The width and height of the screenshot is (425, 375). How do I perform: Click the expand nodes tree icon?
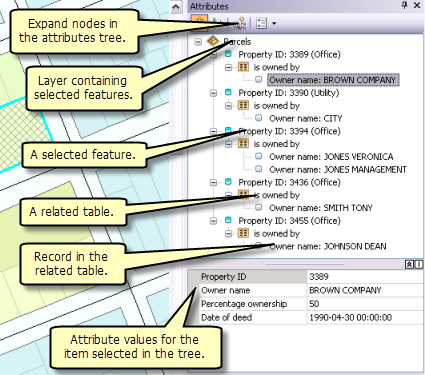[240, 23]
